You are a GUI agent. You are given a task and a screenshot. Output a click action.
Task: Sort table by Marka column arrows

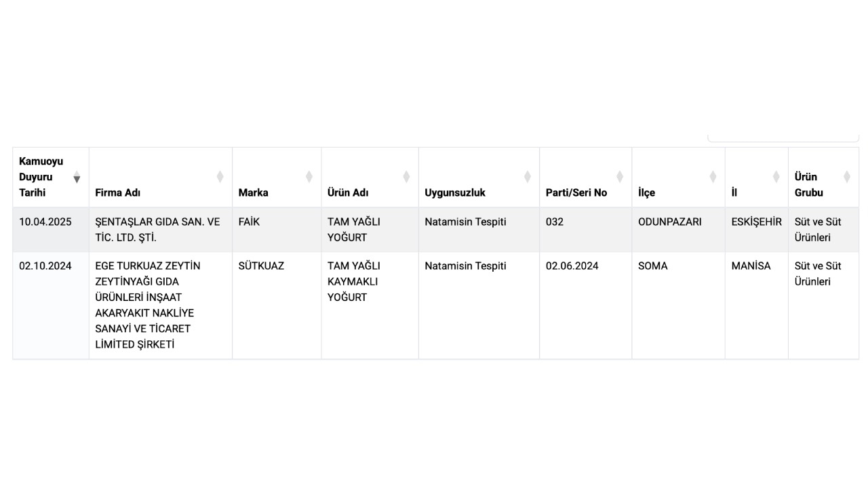coord(309,177)
